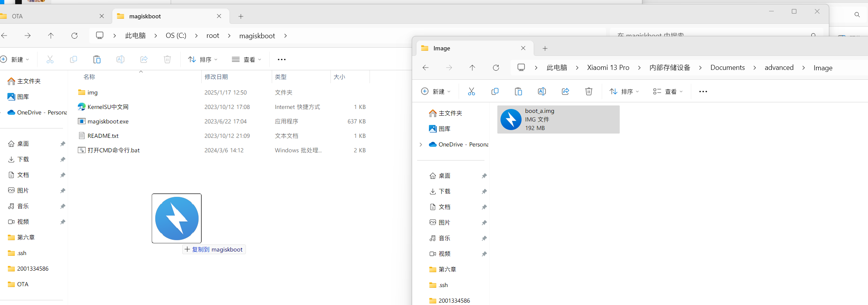Image resolution: width=868 pixels, height=305 pixels.
Task: Click Cut icon in magiskboot window toolbar
Action: 50,59
